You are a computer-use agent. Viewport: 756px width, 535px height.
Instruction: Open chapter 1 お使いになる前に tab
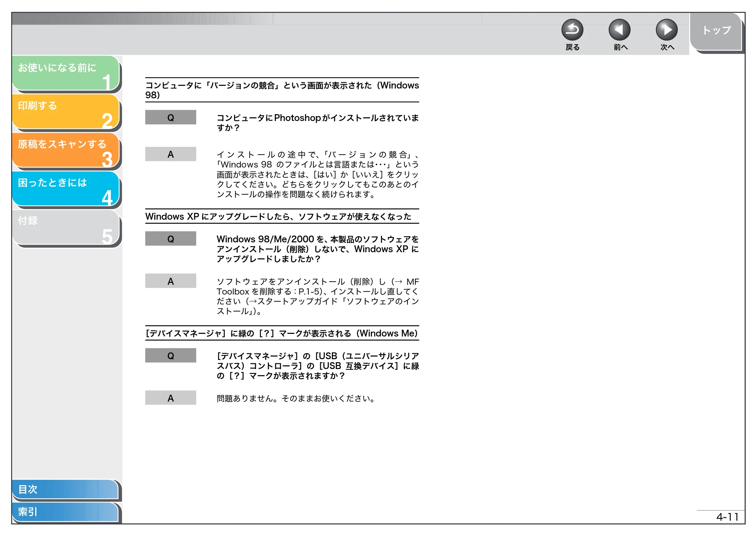click(66, 73)
